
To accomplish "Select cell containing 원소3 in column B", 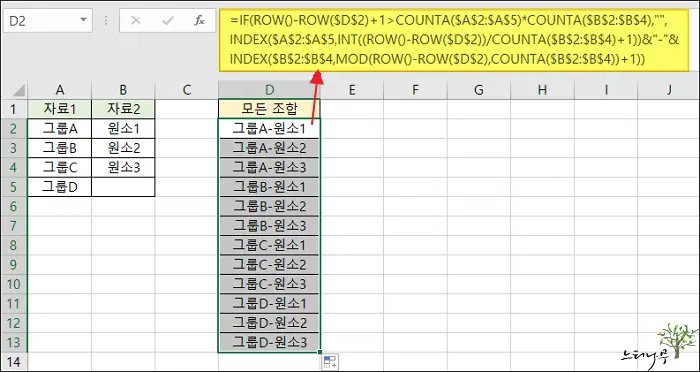I will pyautogui.click(x=123, y=167).
